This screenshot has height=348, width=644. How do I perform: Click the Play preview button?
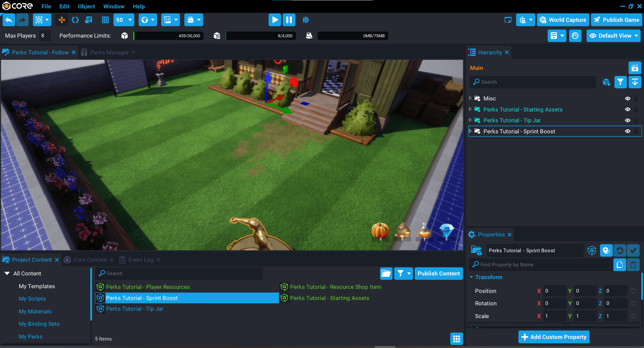(275, 20)
